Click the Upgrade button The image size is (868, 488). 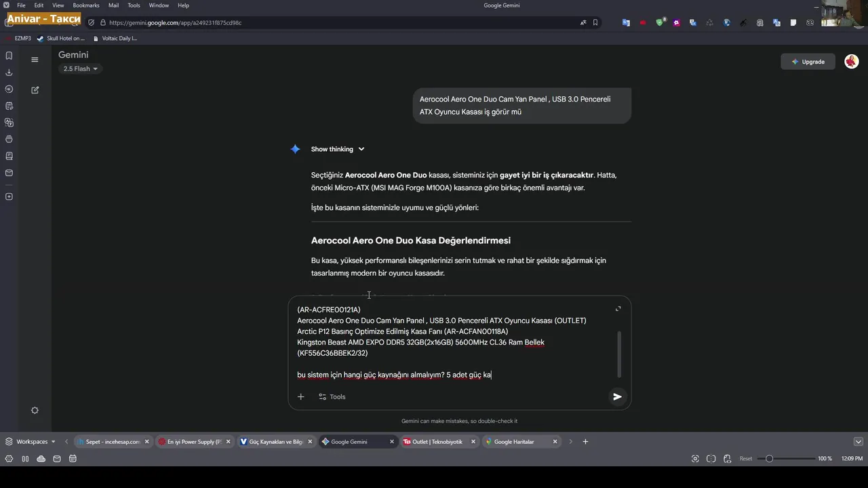pyautogui.click(x=808, y=62)
